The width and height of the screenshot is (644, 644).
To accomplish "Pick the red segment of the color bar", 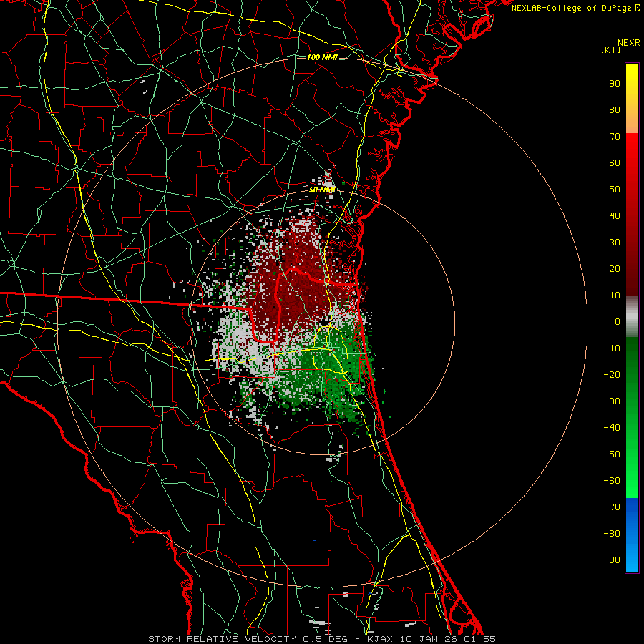I will coord(632,215).
